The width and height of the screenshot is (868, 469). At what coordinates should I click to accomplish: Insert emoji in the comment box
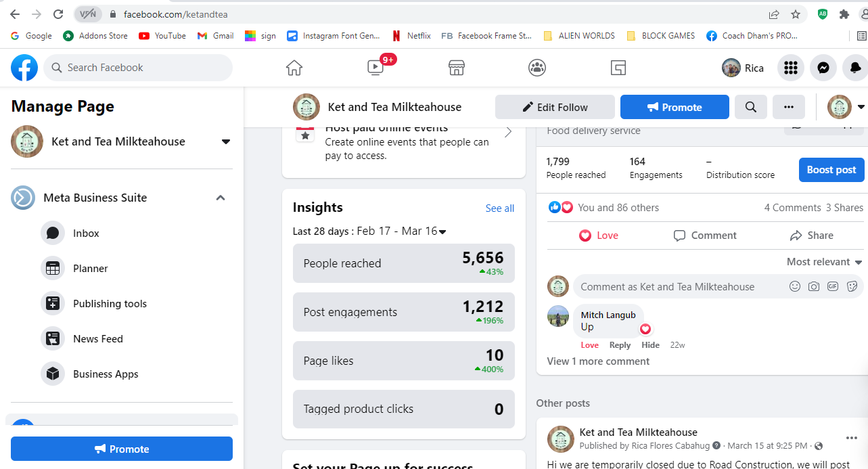[795, 286]
